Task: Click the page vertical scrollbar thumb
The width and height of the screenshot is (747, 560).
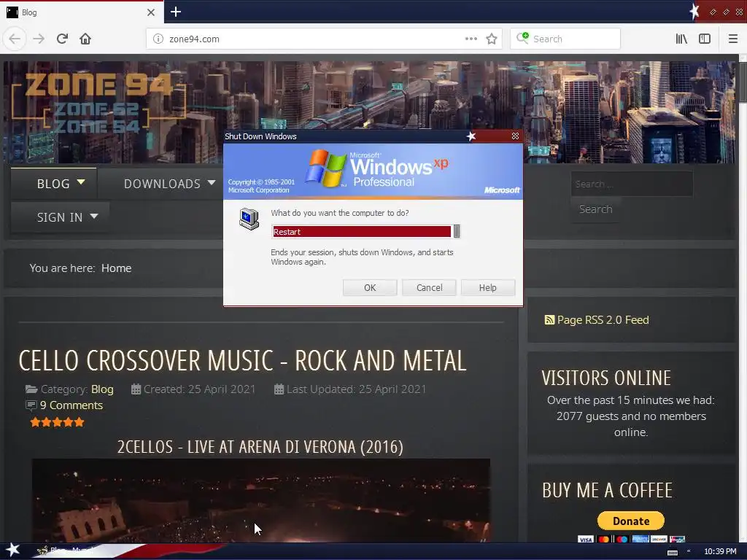Action: [742, 81]
